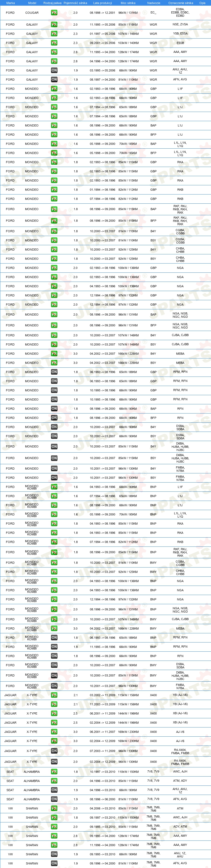Select the production years '09.2001 -> 05.2006'
This screenshot has width=211, height=868.
point(103,43)
